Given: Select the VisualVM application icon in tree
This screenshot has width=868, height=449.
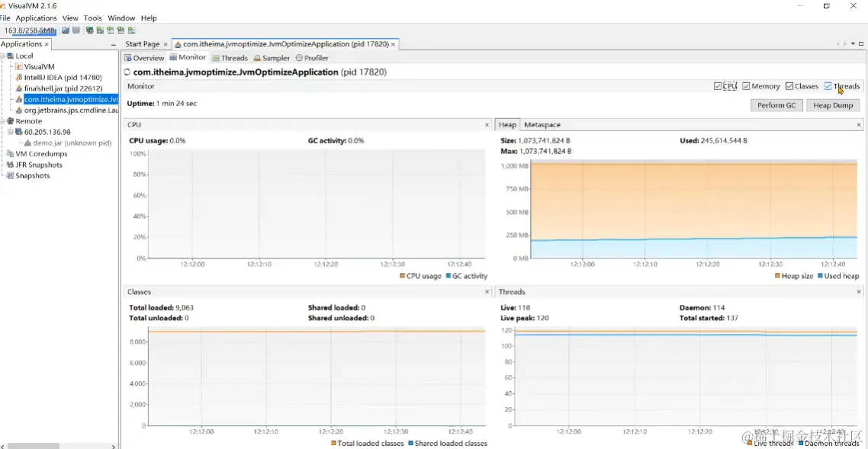Looking at the screenshot, I should [19, 67].
